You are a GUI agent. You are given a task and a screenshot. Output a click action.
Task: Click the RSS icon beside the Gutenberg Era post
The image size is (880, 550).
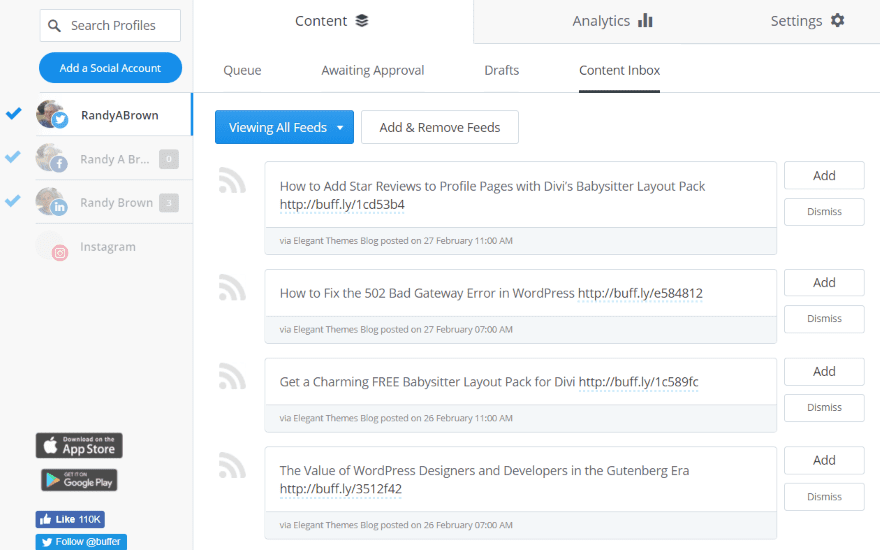pyautogui.click(x=232, y=465)
